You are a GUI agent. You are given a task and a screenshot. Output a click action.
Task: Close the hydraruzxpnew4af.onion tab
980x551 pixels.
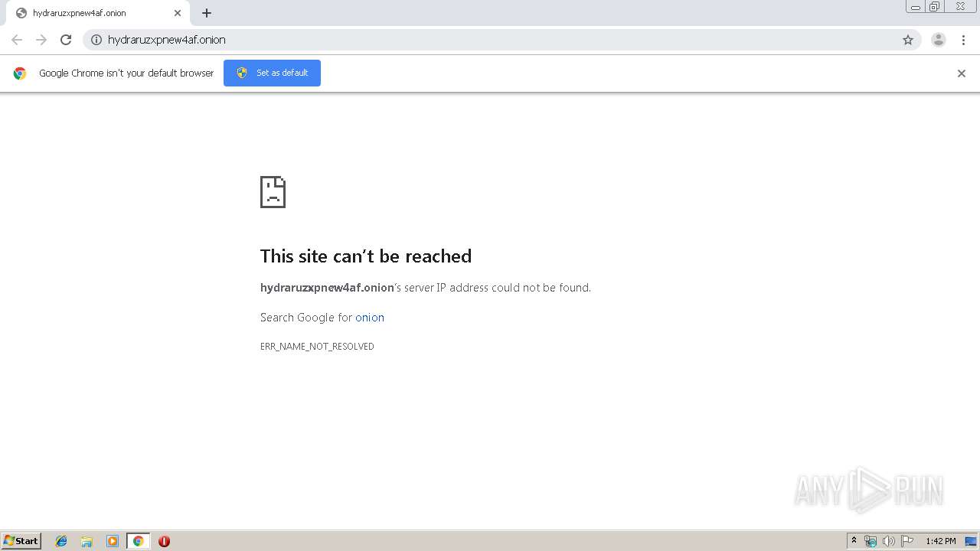coord(178,13)
